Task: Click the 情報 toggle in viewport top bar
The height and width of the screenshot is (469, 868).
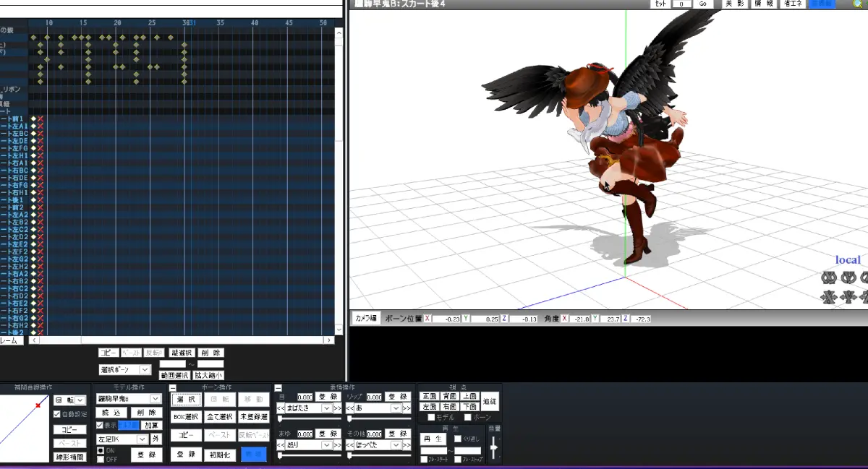Action: pos(764,4)
